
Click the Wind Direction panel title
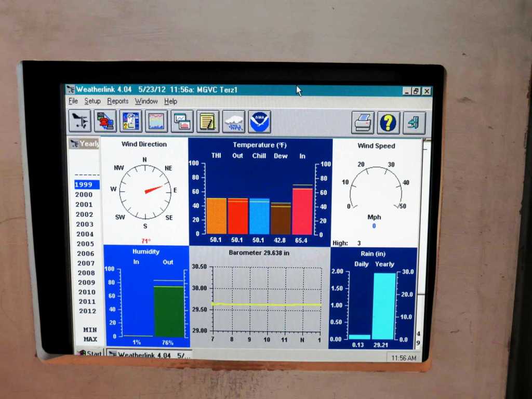[x=144, y=144]
